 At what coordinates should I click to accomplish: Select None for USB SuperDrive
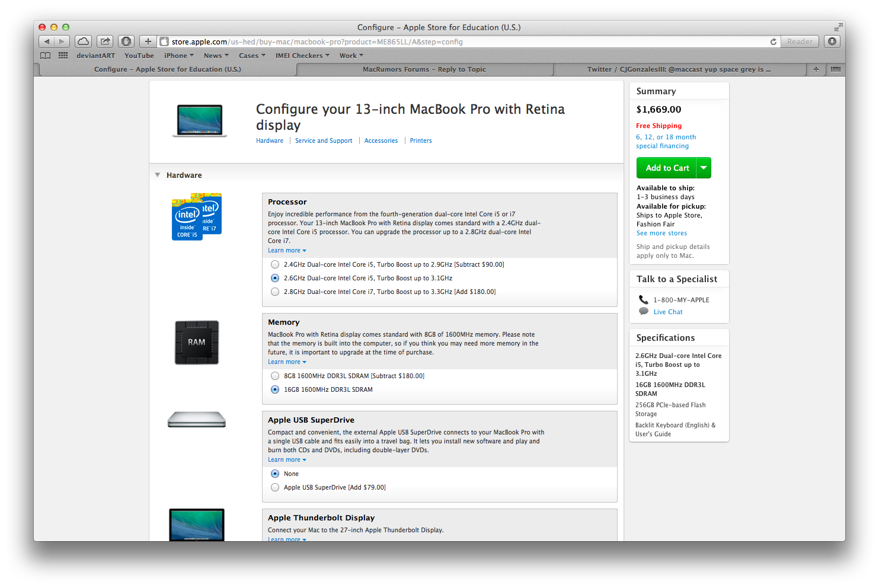[275, 474]
